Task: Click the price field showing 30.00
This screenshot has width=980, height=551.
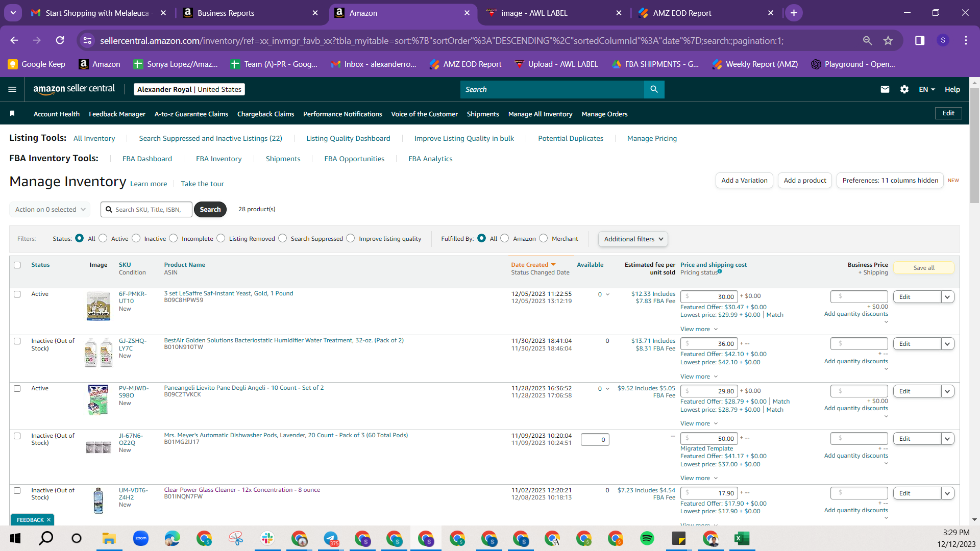Action: 709,296
